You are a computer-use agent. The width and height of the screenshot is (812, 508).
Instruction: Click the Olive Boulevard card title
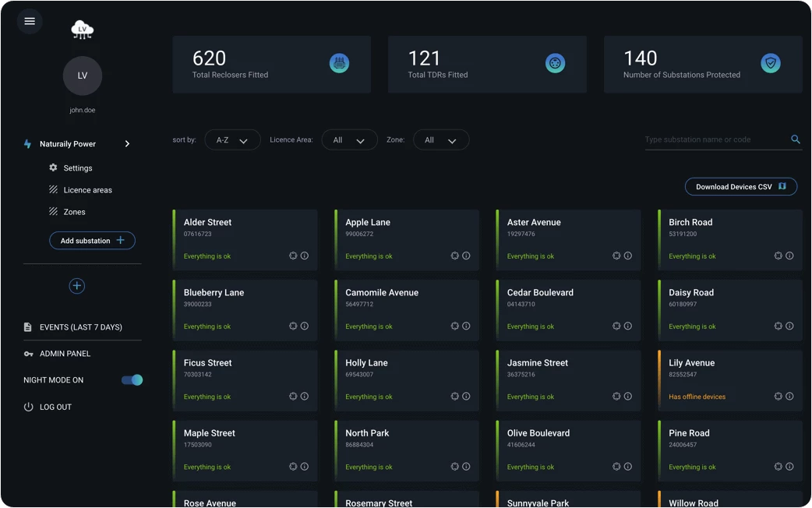pos(538,433)
